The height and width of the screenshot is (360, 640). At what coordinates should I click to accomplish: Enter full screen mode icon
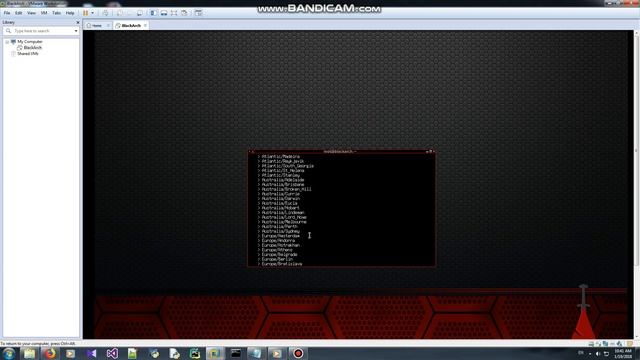pos(174,13)
